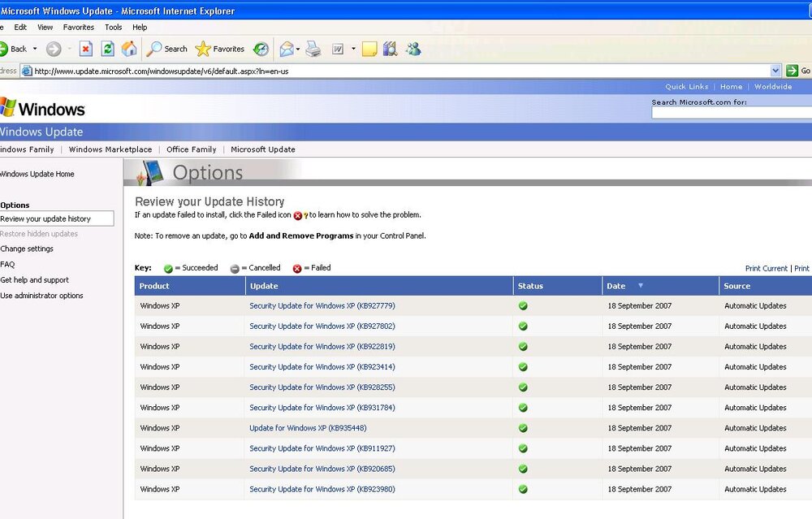This screenshot has width=812, height=519.
Task: Open the address bar dropdown arrow
Action: (775, 71)
